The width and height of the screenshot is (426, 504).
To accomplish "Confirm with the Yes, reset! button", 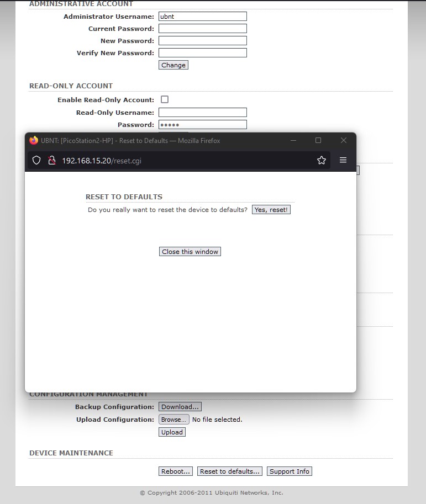I will tap(271, 210).
